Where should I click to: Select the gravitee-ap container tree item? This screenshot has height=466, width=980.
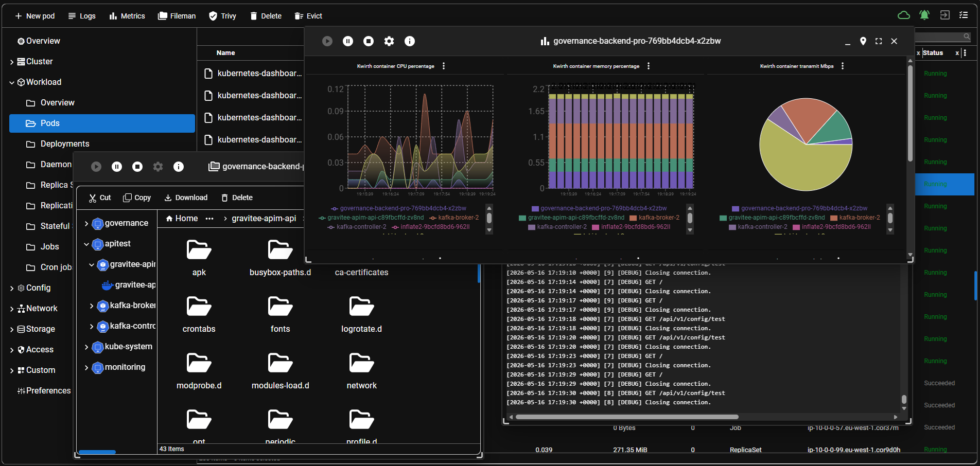point(129,285)
